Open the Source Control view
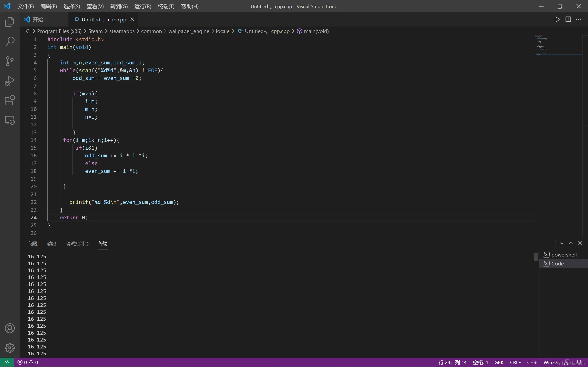Screen dimensions: 588x367 click(x=10, y=61)
